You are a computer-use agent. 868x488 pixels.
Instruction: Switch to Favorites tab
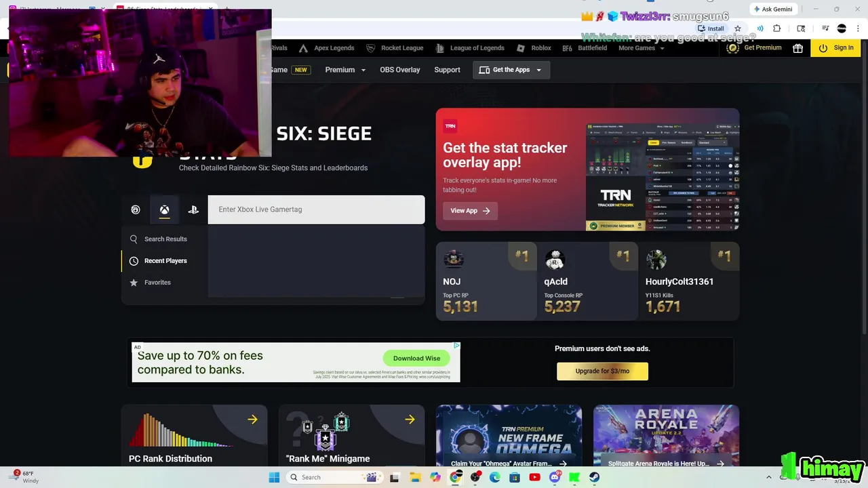click(165, 283)
